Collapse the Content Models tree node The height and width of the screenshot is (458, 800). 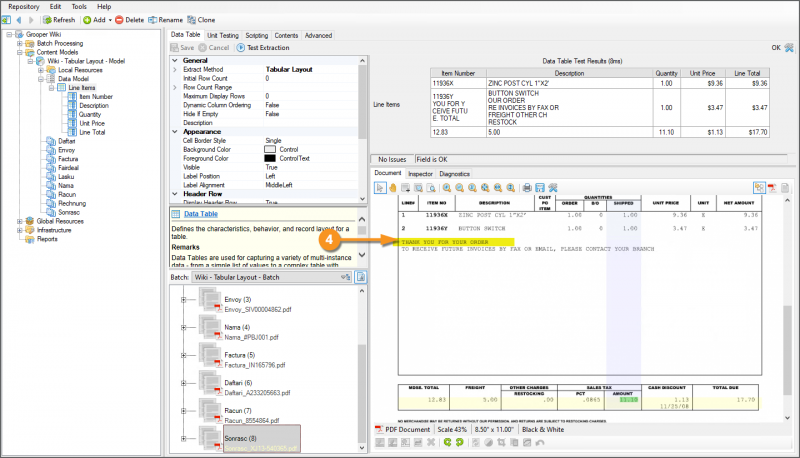(x=20, y=53)
